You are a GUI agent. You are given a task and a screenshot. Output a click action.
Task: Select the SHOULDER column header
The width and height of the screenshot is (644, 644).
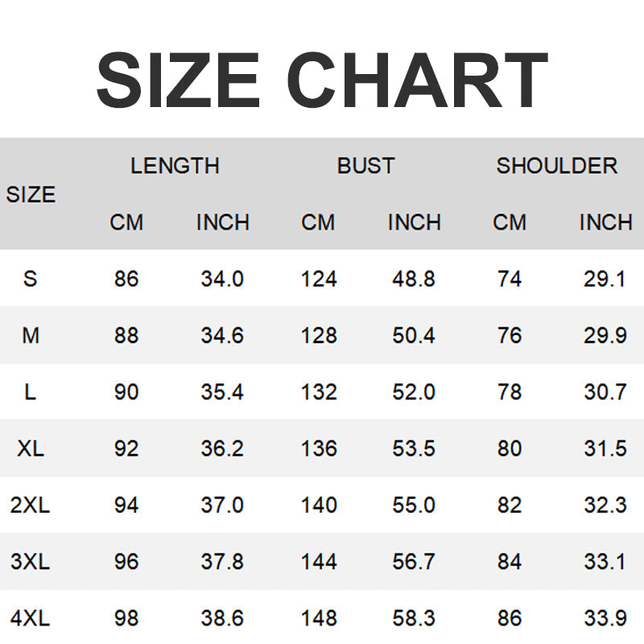[557, 166]
